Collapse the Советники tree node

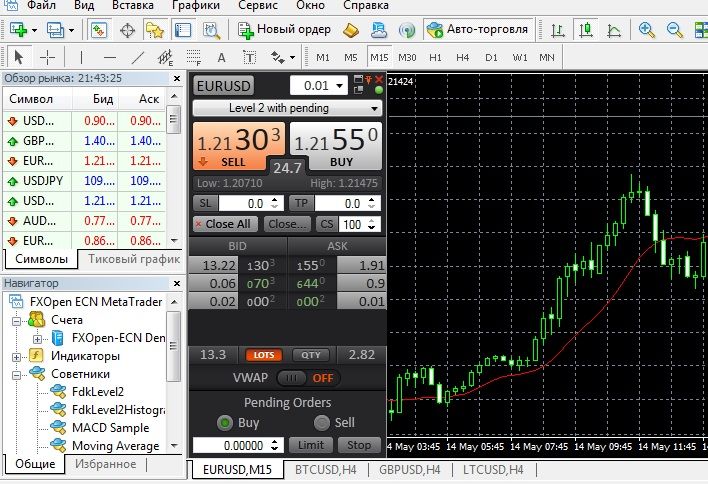coord(16,375)
